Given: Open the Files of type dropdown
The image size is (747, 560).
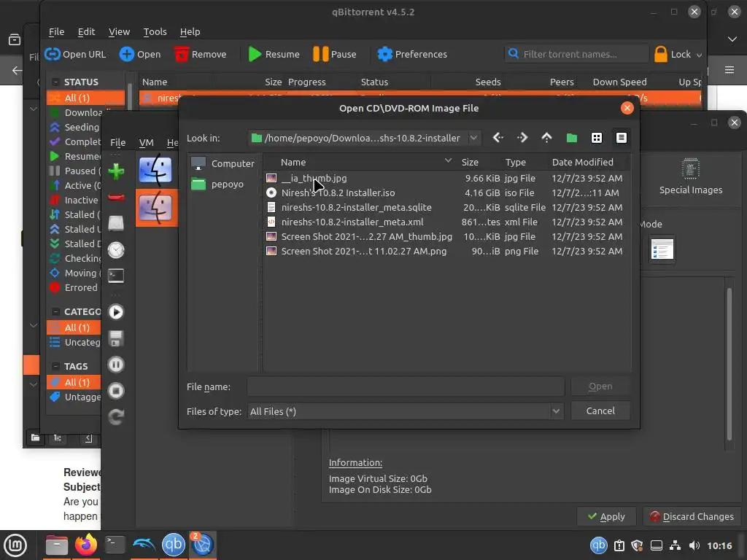Looking at the screenshot, I should (x=556, y=411).
